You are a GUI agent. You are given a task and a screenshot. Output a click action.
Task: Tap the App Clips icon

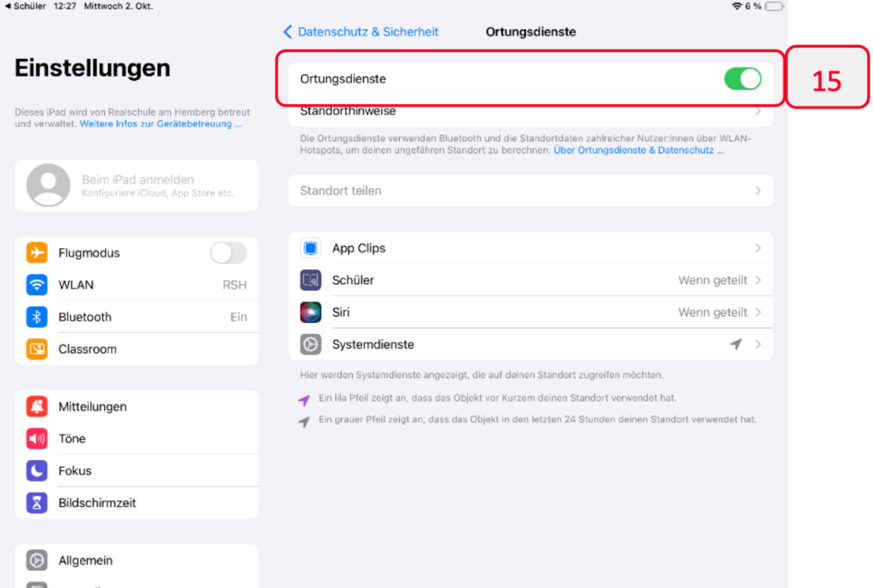(x=310, y=248)
